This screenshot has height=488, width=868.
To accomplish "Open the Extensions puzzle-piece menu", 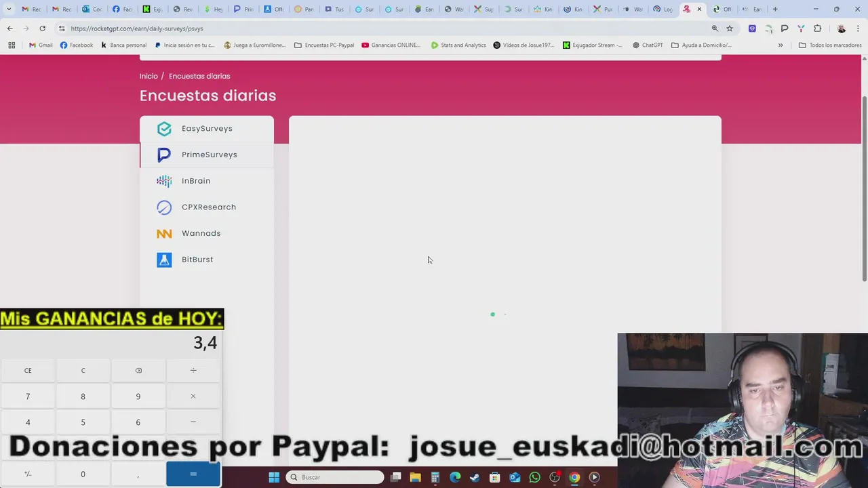I will (817, 28).
